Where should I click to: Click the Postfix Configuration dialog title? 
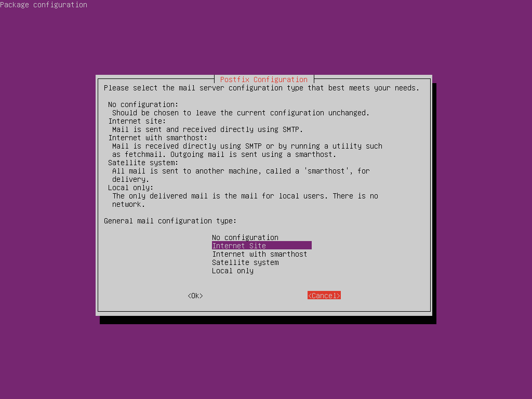[x=263, y=79]
